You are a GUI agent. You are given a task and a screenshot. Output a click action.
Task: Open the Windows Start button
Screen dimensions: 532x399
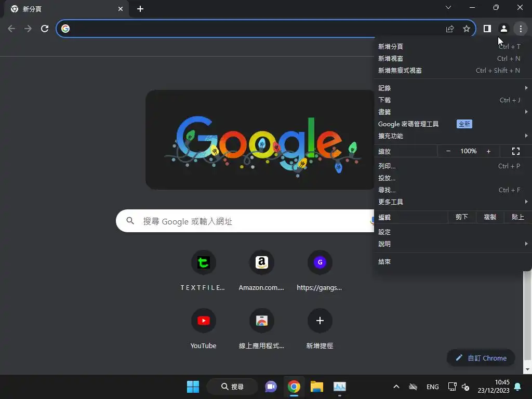[193, 387]
